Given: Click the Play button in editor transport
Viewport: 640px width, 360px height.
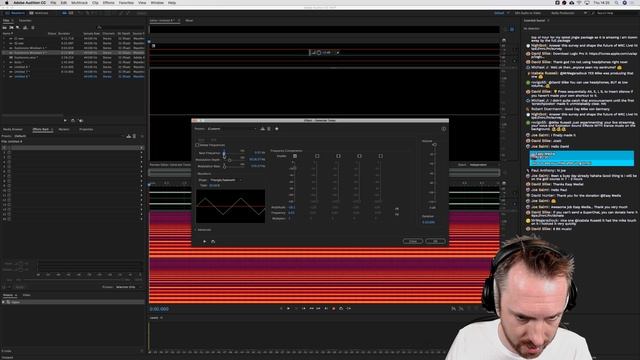Looking at the screenshot, I should [x=289, y=309].
